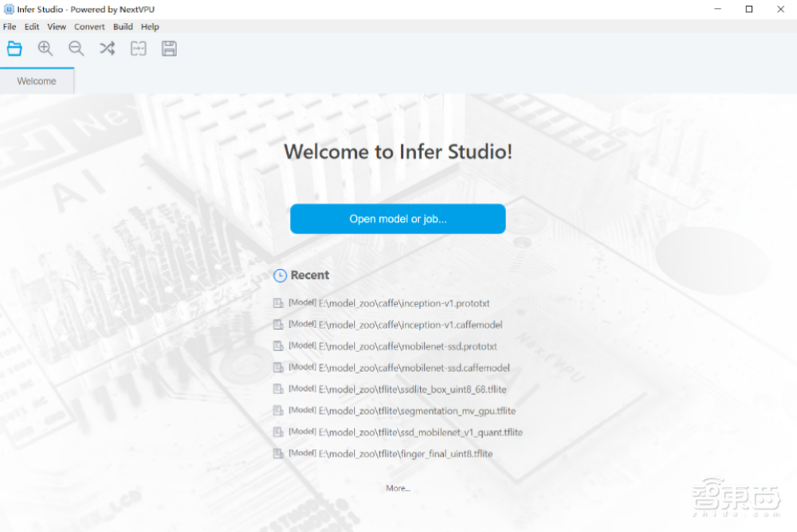Image resolution: width=797 pixels, height=532 pixels.
Task: Open recent ssd_mobilenet_v1_quant.tflite model
Action: click(420, 432)
